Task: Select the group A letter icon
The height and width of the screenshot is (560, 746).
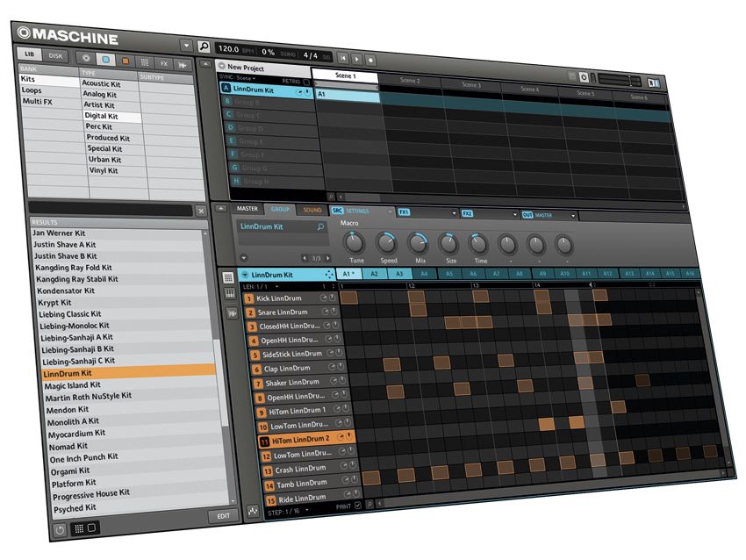Action: (226, 88)
